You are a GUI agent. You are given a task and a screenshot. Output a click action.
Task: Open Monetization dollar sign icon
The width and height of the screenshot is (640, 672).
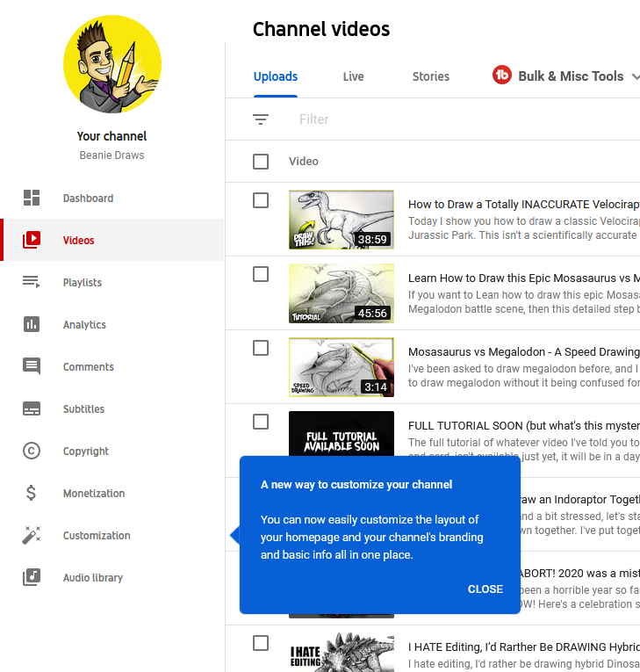(x=32, y=494)
